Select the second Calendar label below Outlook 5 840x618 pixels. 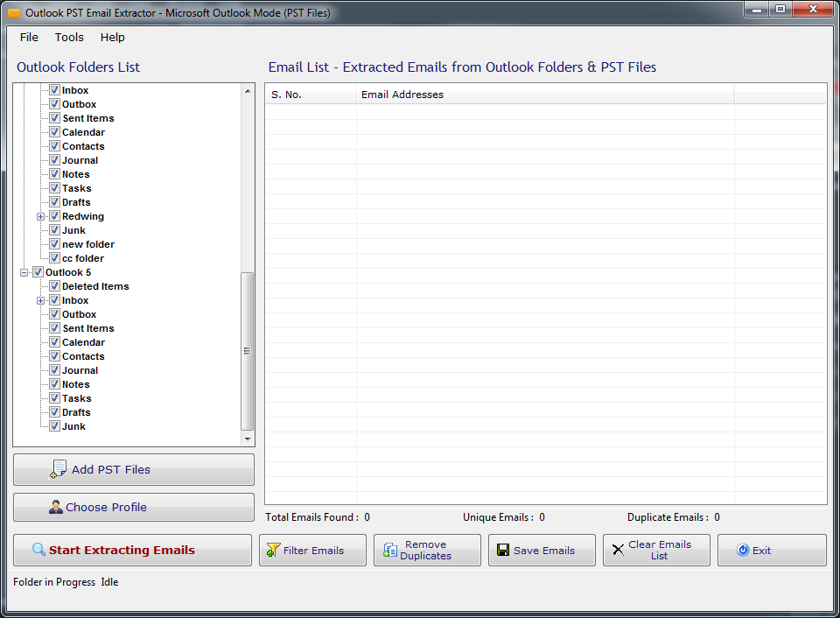84,342
